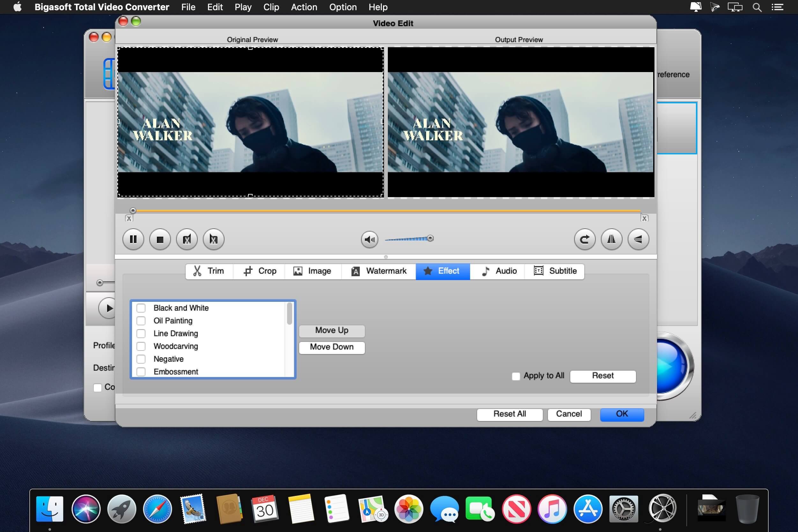Flip video vertically icon
798x532 pixels.
point(638,240)
